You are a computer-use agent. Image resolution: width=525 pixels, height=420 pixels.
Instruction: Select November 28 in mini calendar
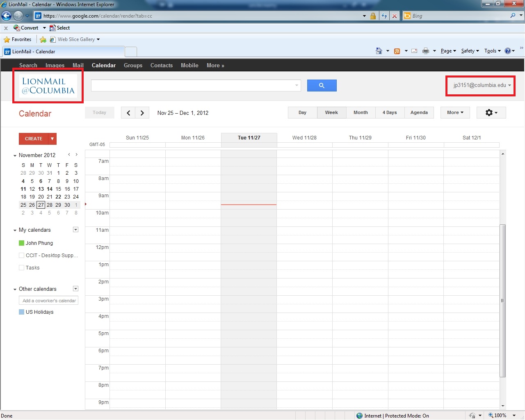tap(50, 205)
